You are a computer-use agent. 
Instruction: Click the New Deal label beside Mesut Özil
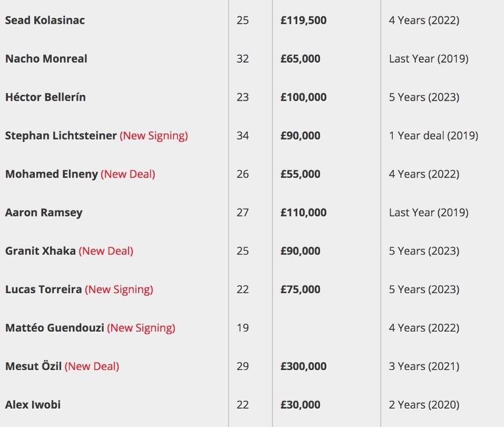(x=92, y=366)
